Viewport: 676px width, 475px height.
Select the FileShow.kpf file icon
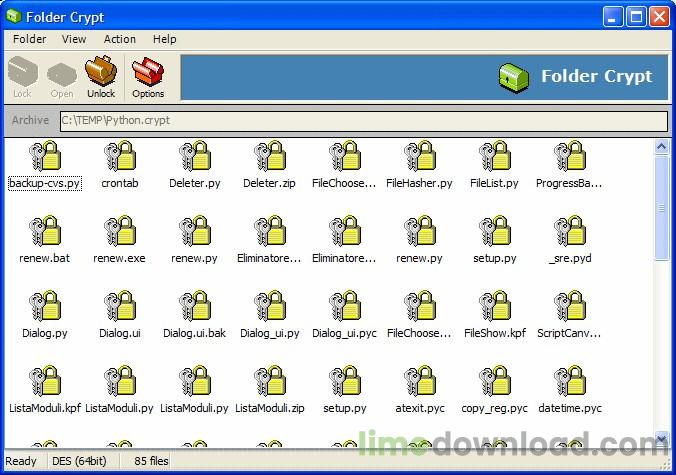click(x=495, y=308)
